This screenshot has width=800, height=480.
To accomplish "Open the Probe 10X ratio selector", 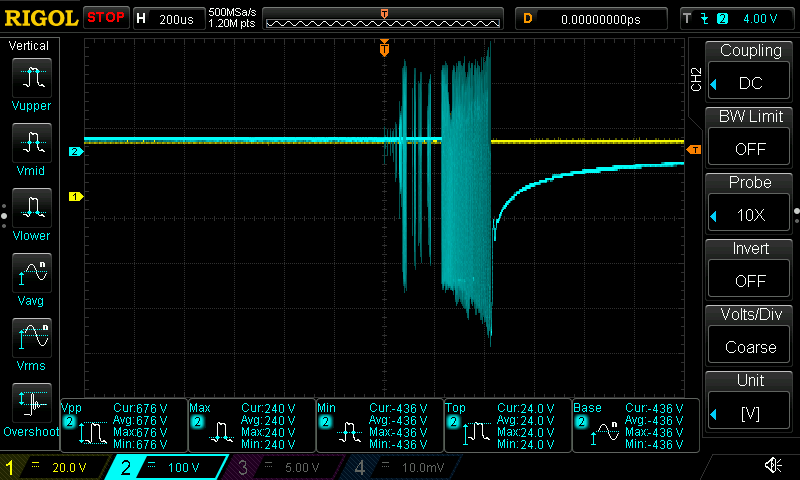I will (x=749, y=214).
